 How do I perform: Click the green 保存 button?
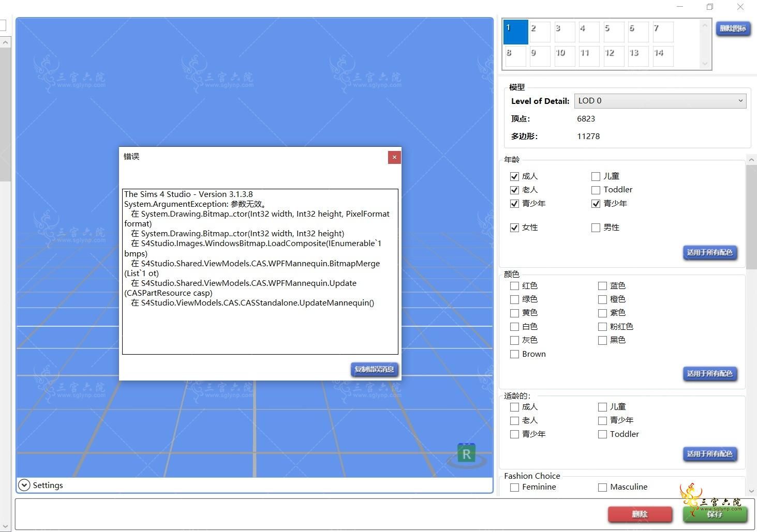(x=715, y=514)
